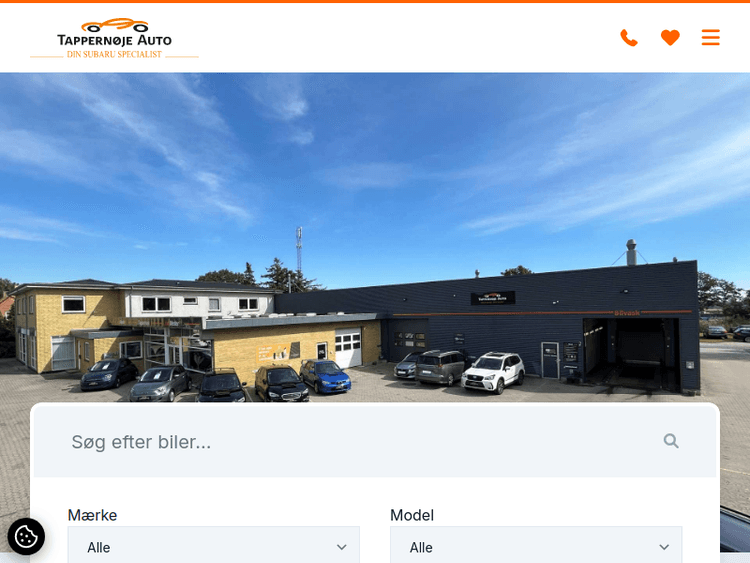This screenshot has width=750, height=563.
Task: Click the blue car in hero photo
Action: point(325,376)
